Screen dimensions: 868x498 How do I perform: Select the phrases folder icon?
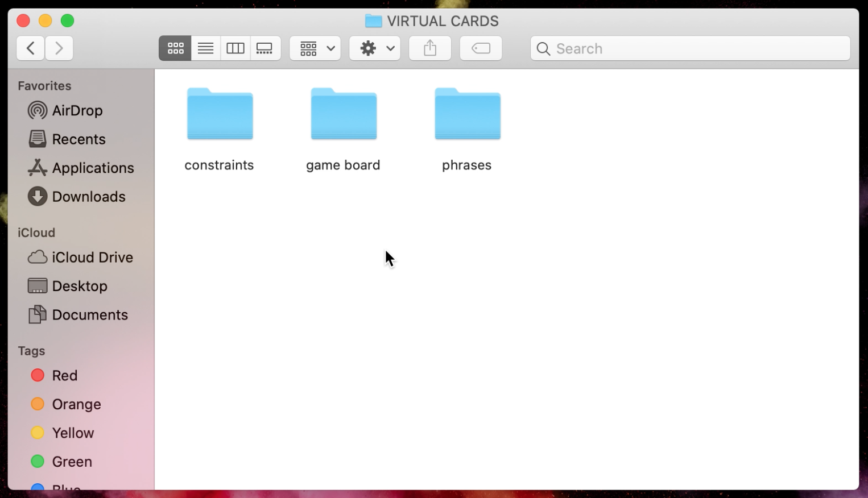click(x=468, y=114)
